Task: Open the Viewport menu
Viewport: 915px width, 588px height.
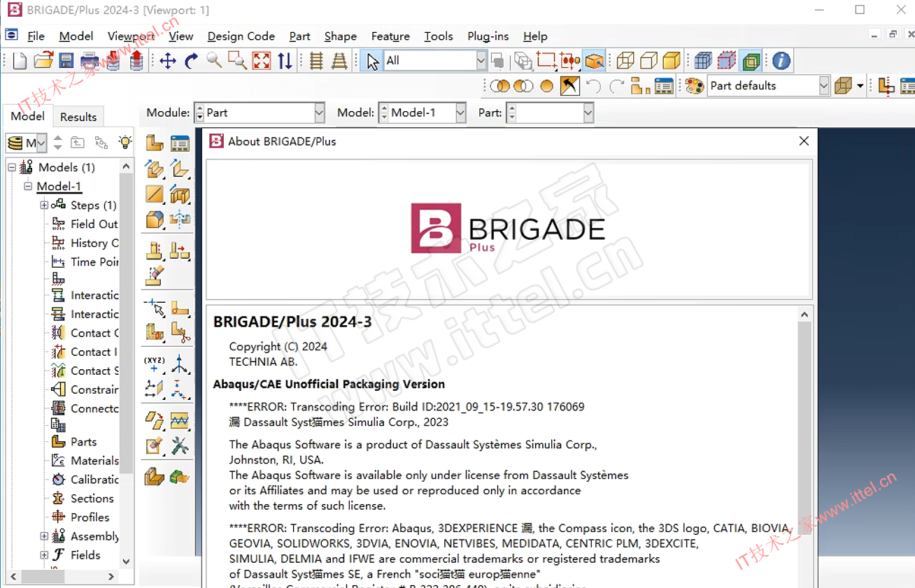Action: click(131, 36)
